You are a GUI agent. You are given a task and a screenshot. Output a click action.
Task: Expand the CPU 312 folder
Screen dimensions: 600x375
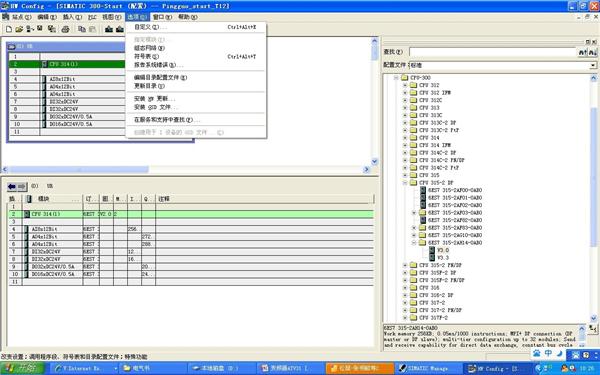click(x=405, y=85)
